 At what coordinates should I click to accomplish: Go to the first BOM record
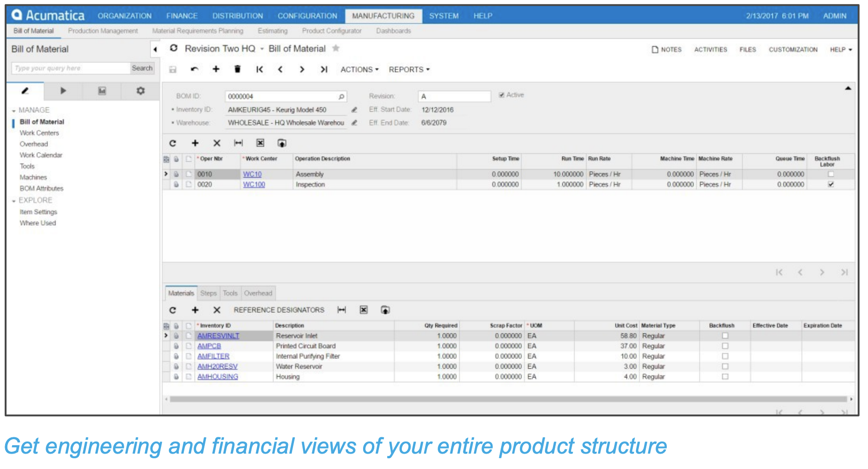[259, 69]
